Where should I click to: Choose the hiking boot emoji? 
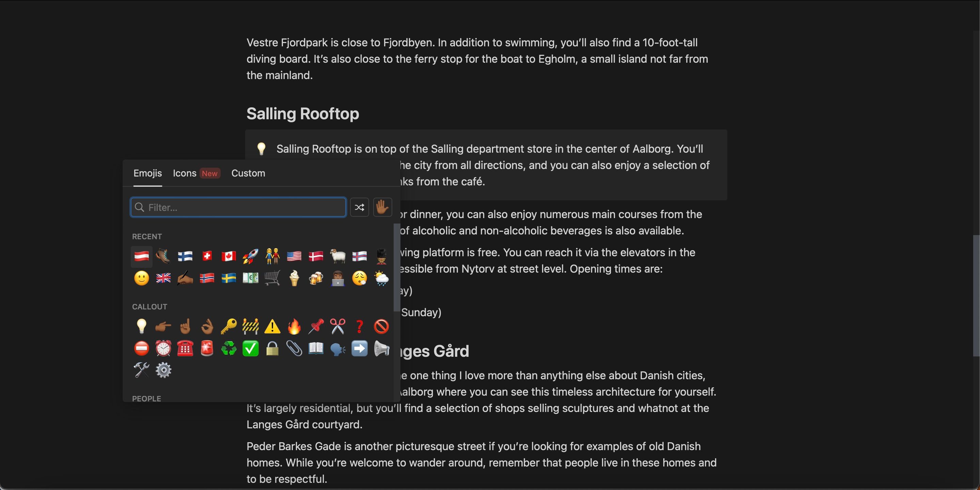click(x=163, y=256)
